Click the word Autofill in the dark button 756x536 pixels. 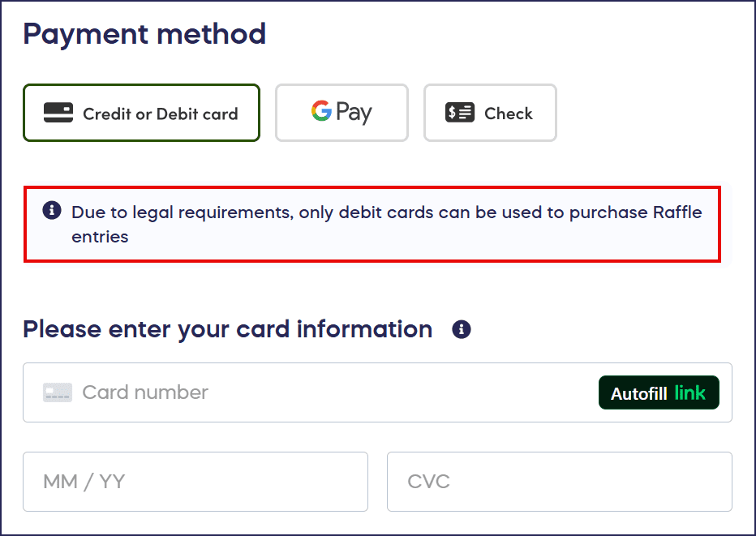tap(638, 394)
